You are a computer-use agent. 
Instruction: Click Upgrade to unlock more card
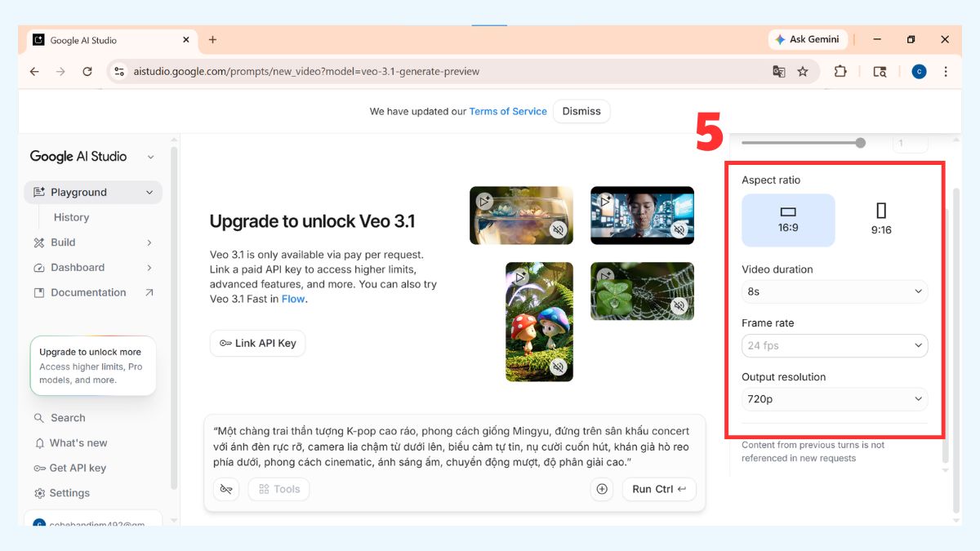93,366
